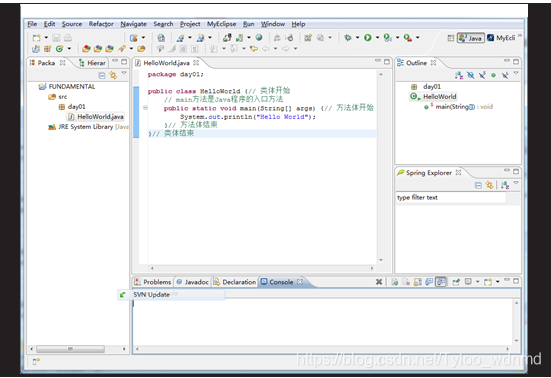Click the Hide Local Types Outline icon
This screenshot has height=378, width=551.
505,75
